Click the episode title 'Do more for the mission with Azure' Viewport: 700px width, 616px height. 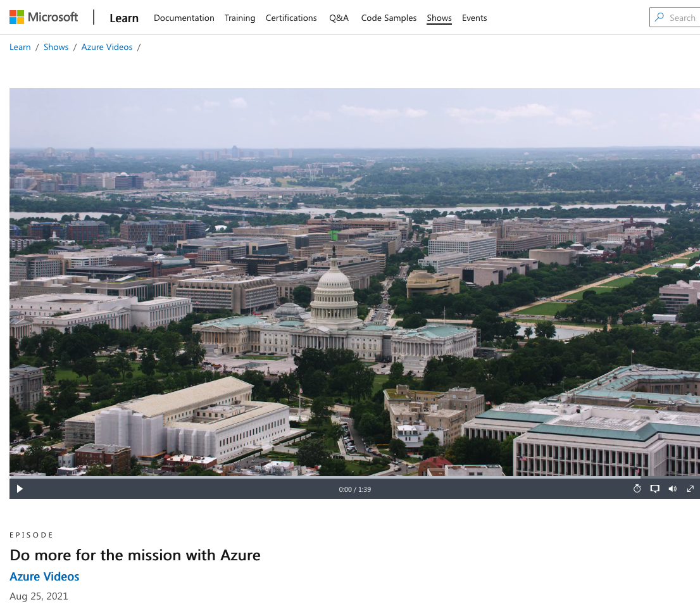coord(135,555)
